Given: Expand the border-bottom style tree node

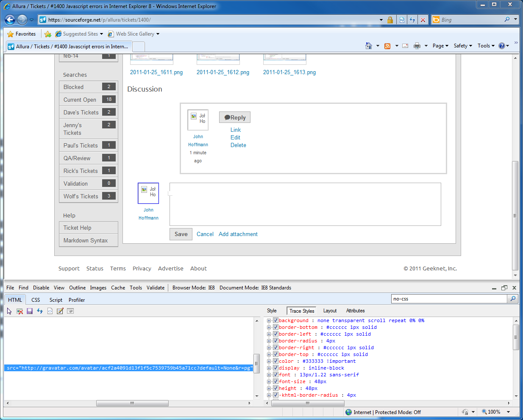Looking at the screenshot, I should (269, 328).
